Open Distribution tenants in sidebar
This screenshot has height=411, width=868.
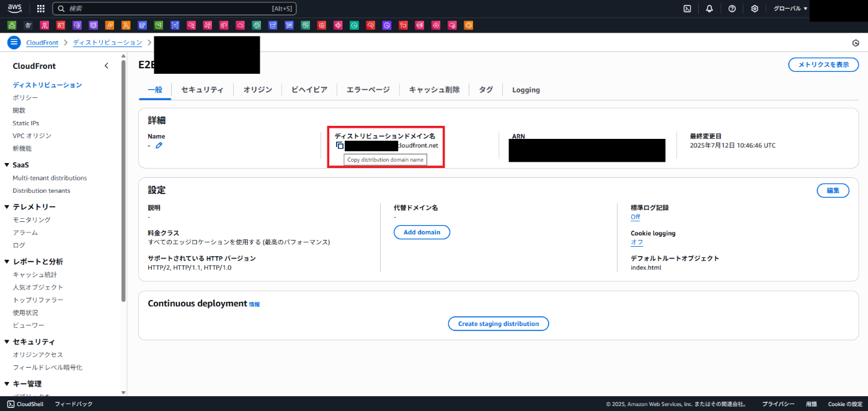tap(42, 190)
